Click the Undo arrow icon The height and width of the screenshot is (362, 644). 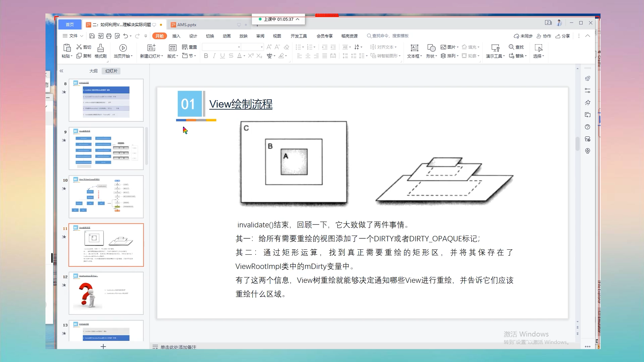point(125,36)
